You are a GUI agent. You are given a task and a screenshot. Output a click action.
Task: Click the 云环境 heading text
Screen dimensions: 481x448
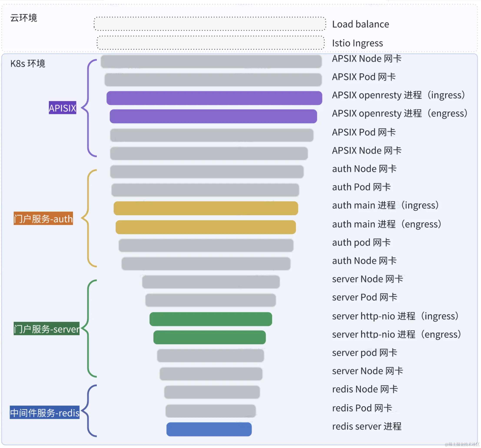(x=23, y=18)
